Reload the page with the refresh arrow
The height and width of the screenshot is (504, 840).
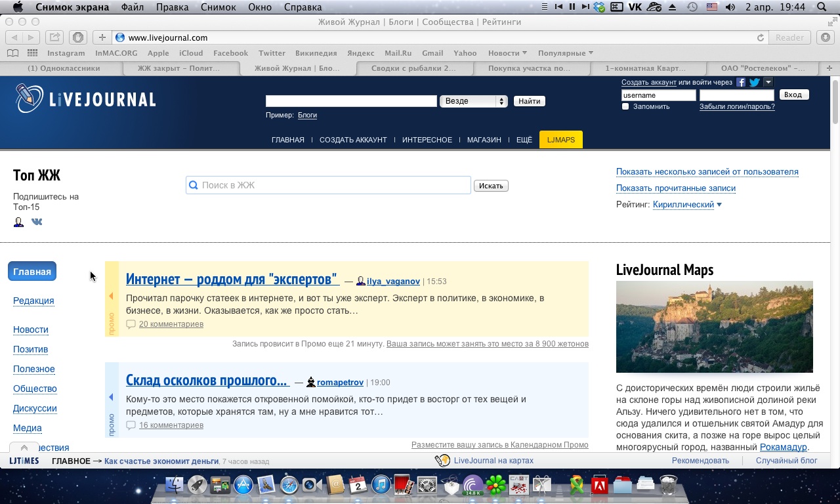pos(761,37)
